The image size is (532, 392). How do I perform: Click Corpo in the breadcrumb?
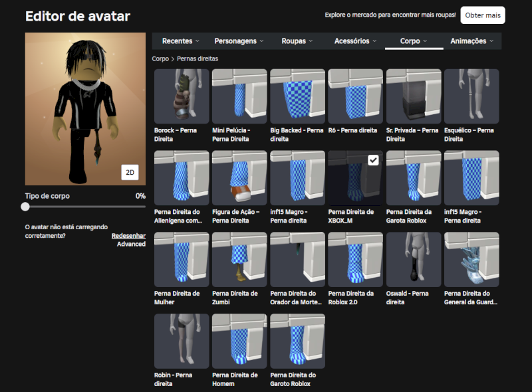point(160,58)
